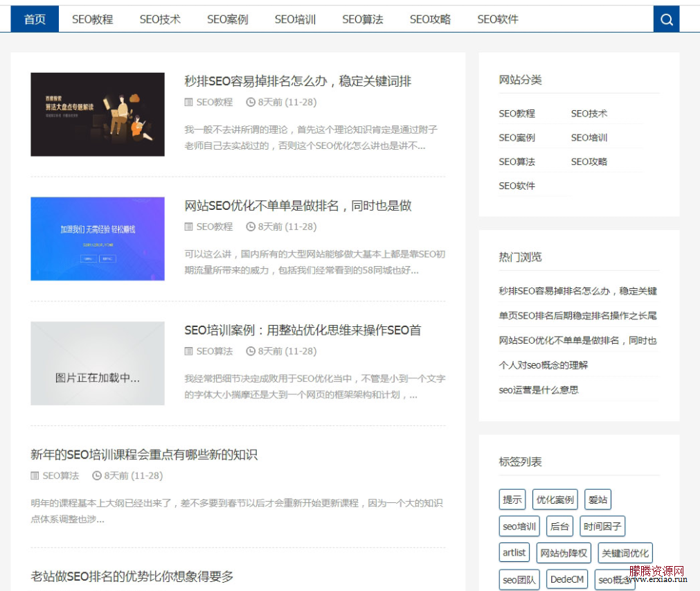The image size is (700, 591).
Task: Go to the 首页 navigation tab
Action: point(35,19)
